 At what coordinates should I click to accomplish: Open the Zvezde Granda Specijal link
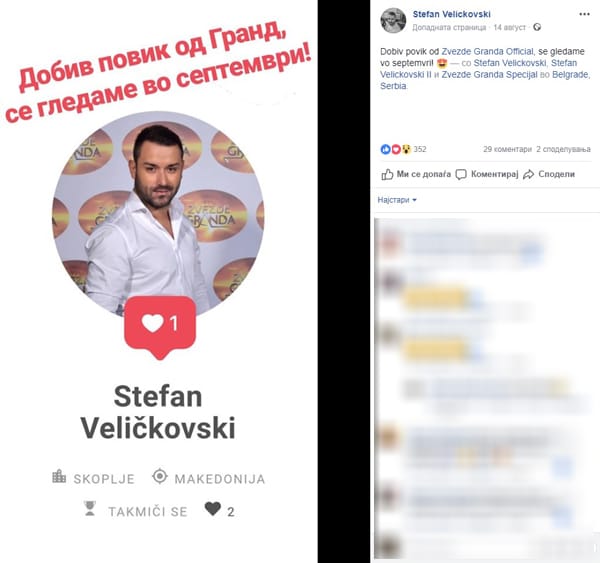(x=489, y=74)
